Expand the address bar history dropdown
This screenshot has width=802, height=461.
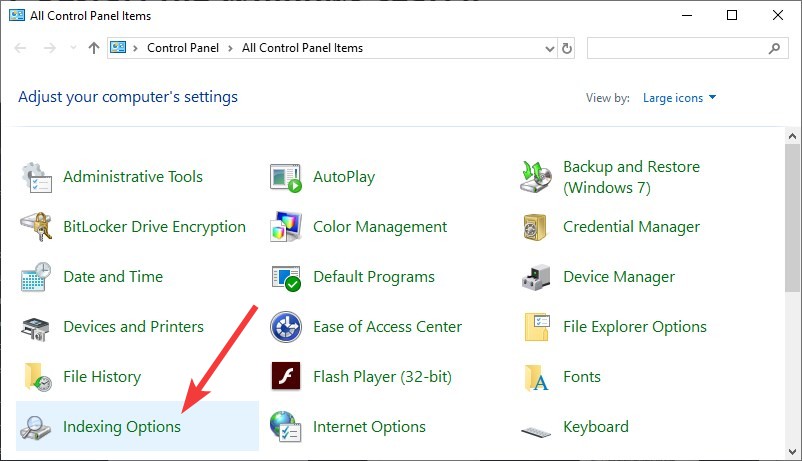point(550,49)
